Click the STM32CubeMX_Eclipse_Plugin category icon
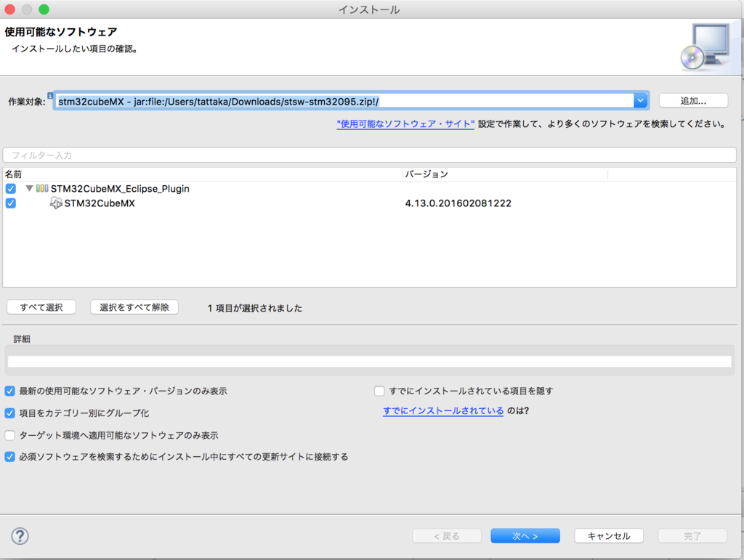744x560 pixels. click(x=42, y=188)
